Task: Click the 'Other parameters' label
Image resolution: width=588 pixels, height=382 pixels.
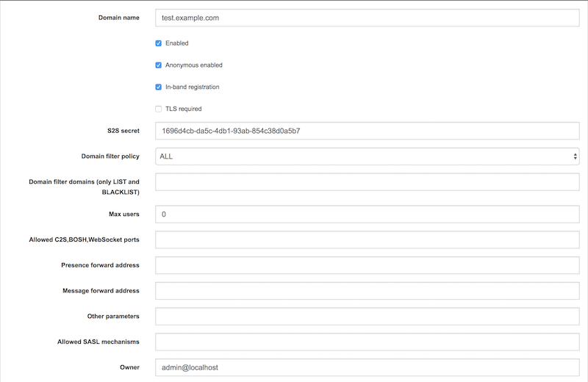Action: (113, 316)
